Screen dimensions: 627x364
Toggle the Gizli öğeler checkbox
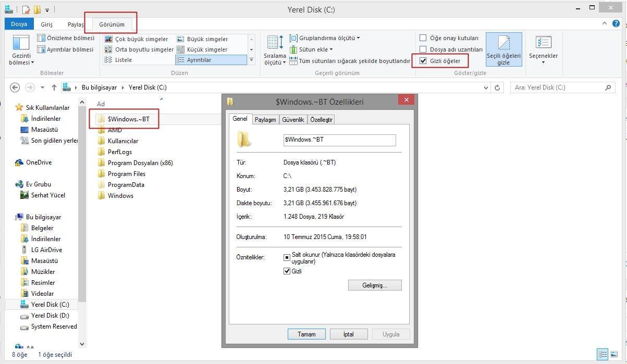(423, 61)
